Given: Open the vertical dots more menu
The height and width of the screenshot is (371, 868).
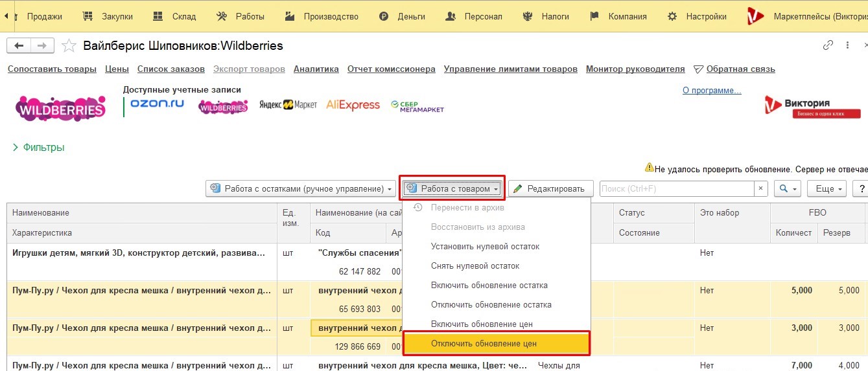Looking at the screenshot, I should pyautogui.click(x=847, y=45).
